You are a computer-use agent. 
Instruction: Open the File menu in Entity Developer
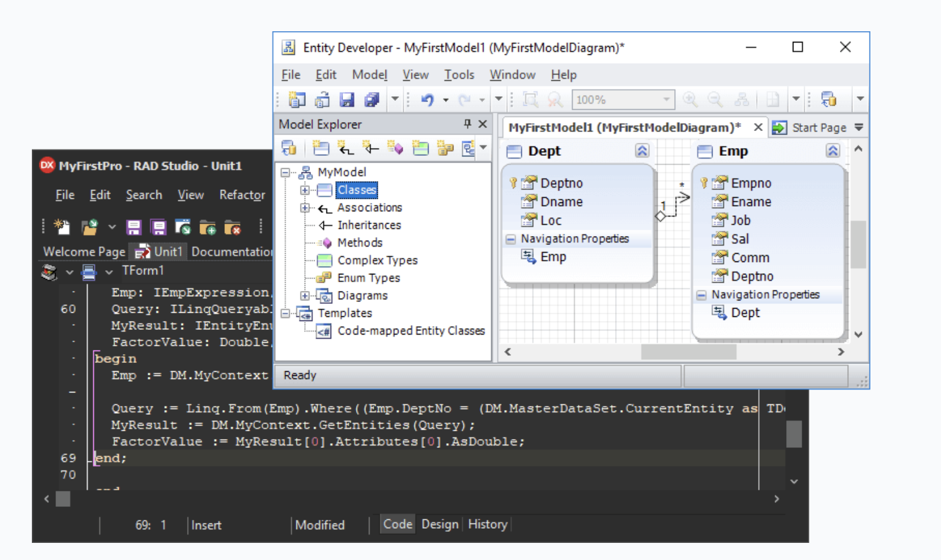coord(291,75)
